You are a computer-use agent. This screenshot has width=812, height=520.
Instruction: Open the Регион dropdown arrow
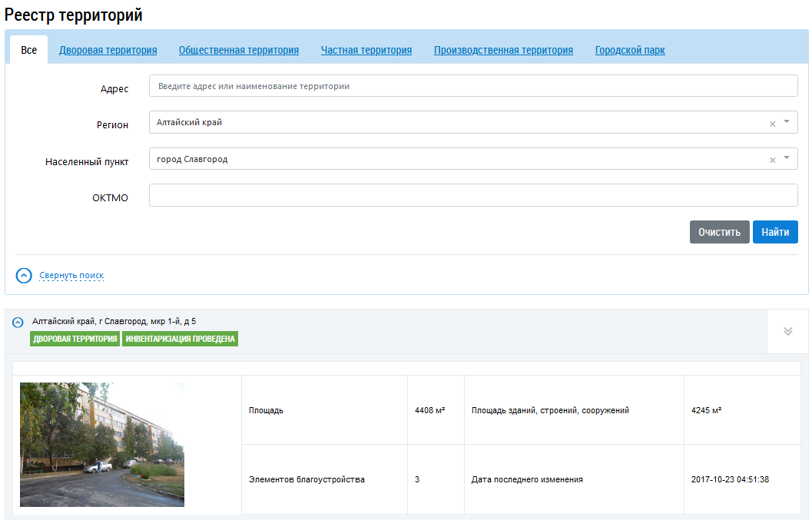click(x=787, y=122)
